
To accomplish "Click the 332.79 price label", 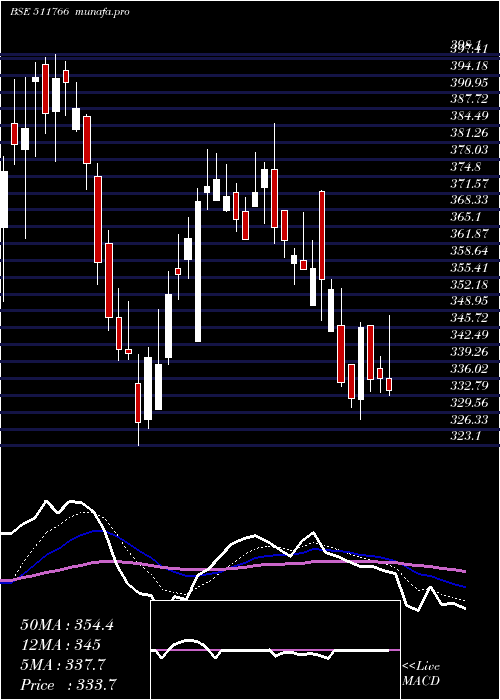I will coord(469,385).
